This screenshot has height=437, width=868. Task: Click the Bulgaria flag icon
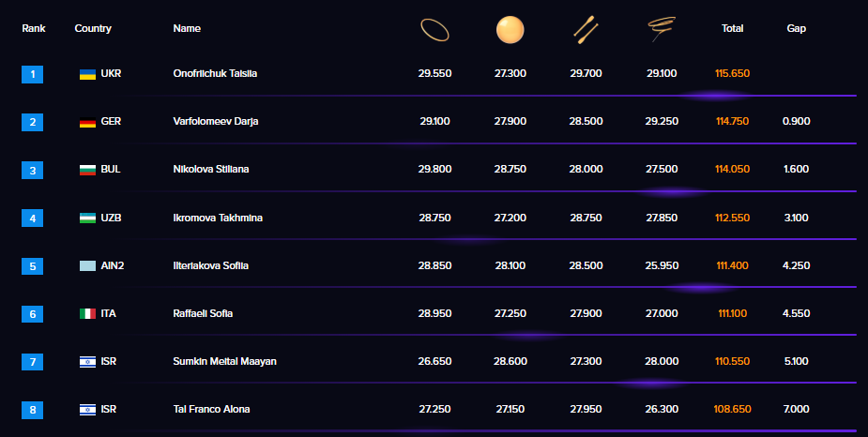87,170
